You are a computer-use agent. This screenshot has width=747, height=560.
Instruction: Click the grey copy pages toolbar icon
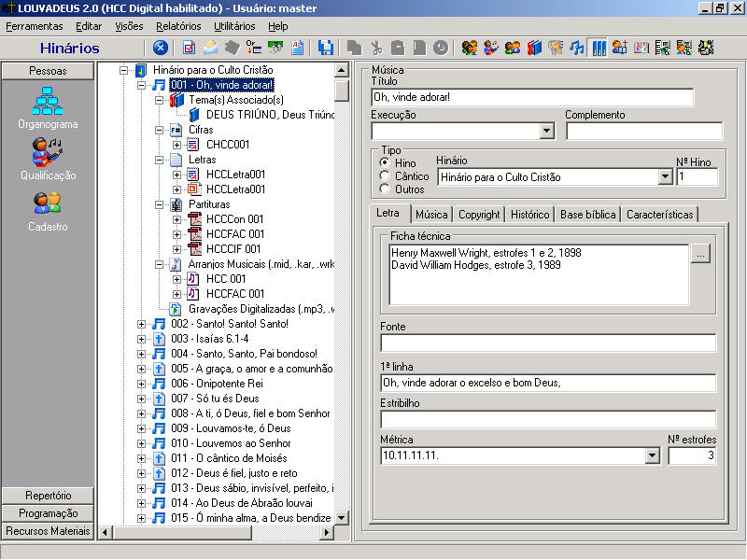coord(354,48)
